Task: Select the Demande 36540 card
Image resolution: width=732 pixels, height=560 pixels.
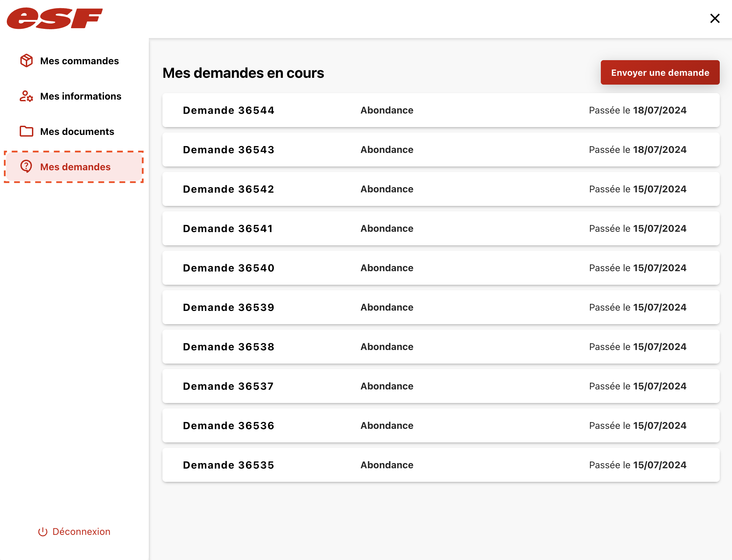Action: [x=441, y=268]
